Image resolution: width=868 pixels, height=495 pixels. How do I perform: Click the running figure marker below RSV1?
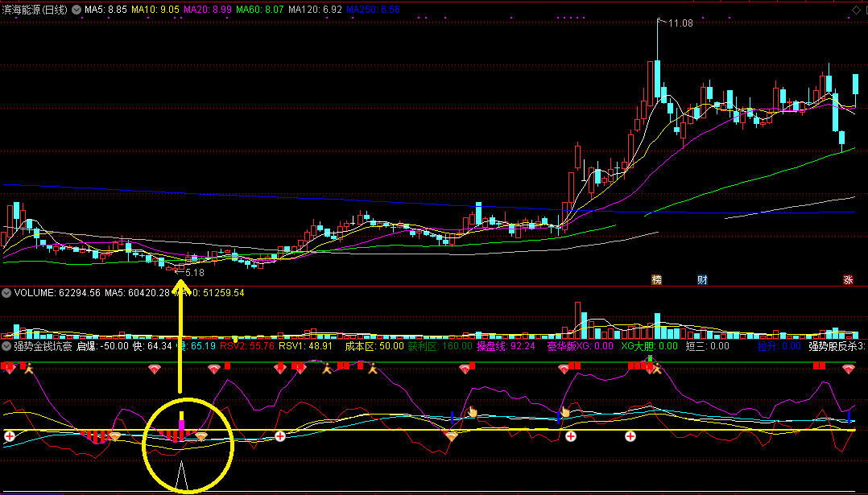pos(327,369)
